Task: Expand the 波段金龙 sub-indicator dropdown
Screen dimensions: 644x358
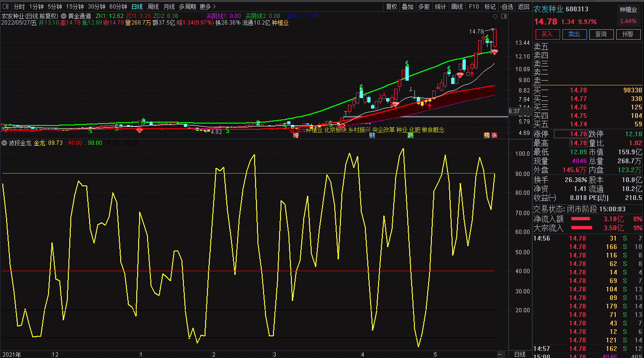Action: pos(5,142)
